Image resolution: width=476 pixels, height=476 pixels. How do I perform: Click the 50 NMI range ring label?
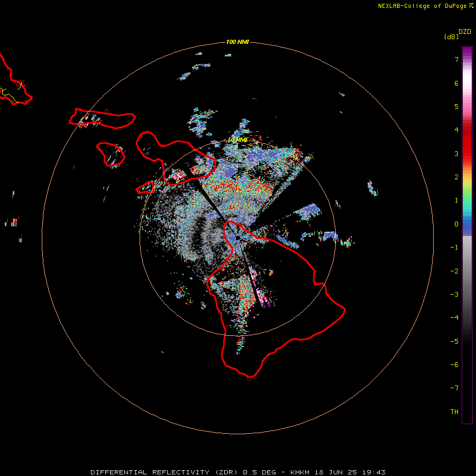tap(237, 140)
